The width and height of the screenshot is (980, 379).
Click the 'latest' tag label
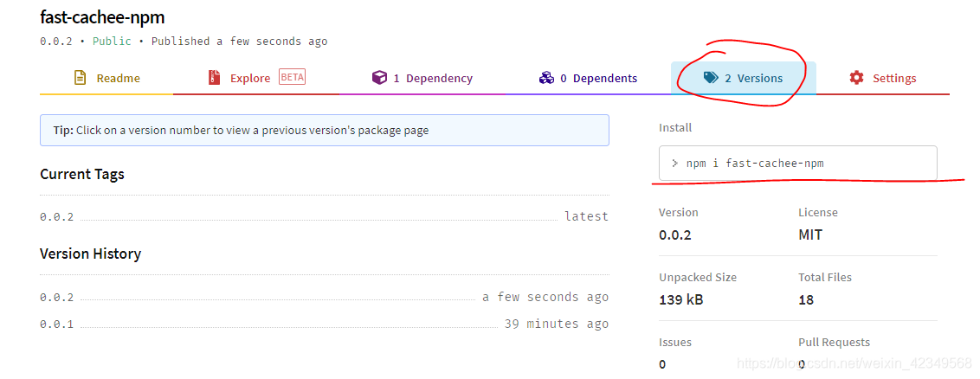click(x=586, y=216)
